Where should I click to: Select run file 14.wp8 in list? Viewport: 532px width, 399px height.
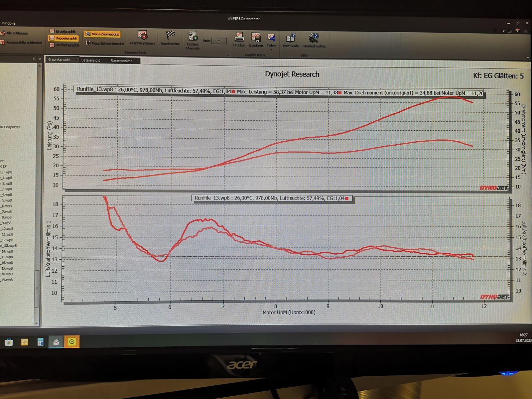point(7,251)
